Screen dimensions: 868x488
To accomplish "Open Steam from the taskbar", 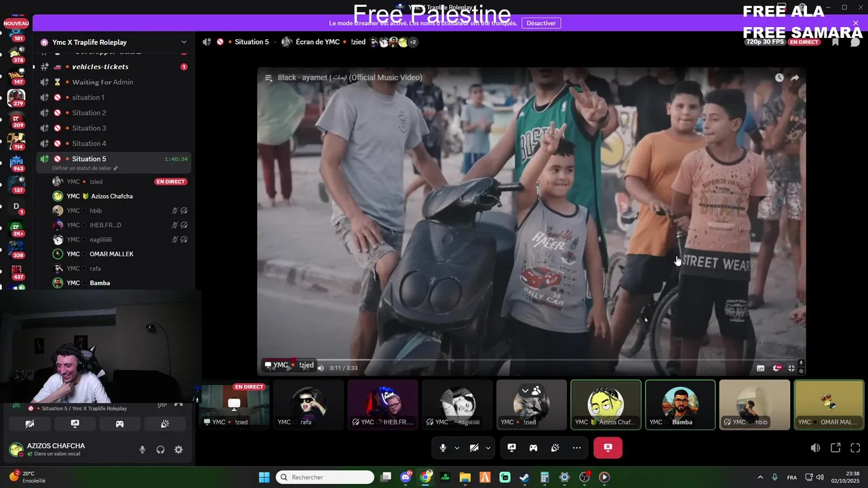I will [525, 477].
